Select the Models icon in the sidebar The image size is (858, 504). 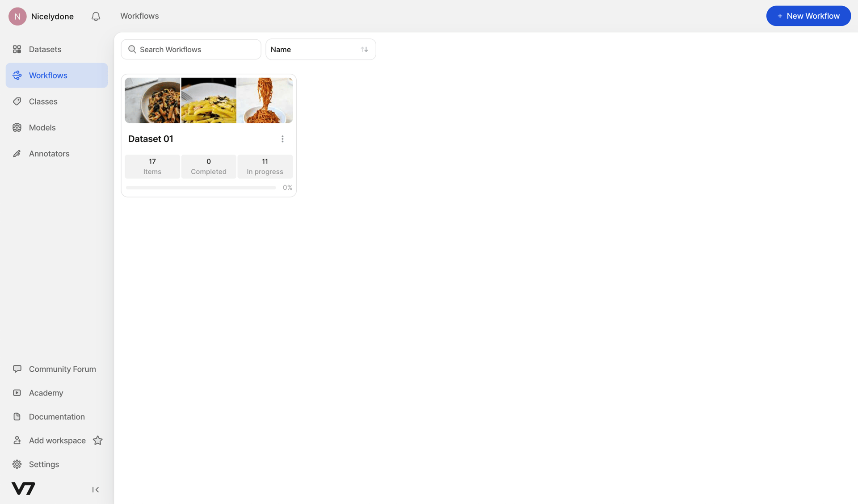tap(17, 127)
